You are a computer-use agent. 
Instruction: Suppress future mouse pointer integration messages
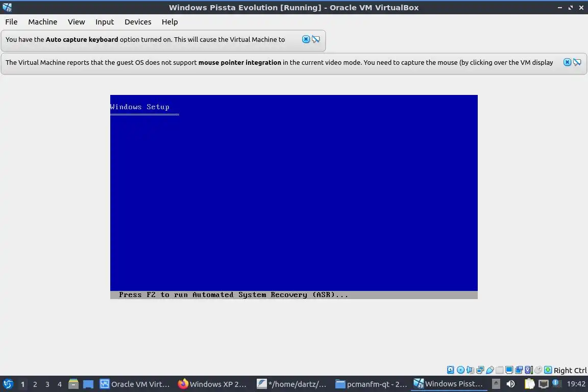click(577, 62)
